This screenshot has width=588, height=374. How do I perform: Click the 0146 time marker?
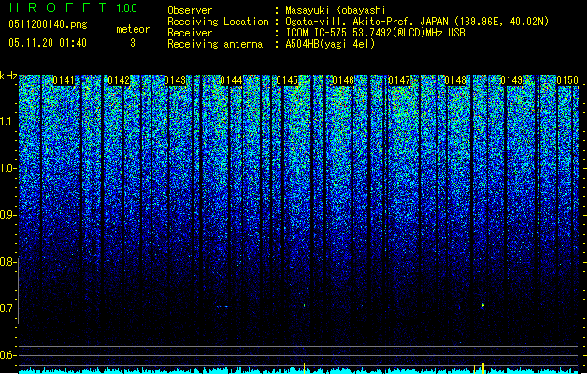pyautogui.click(x=343, y=80)
